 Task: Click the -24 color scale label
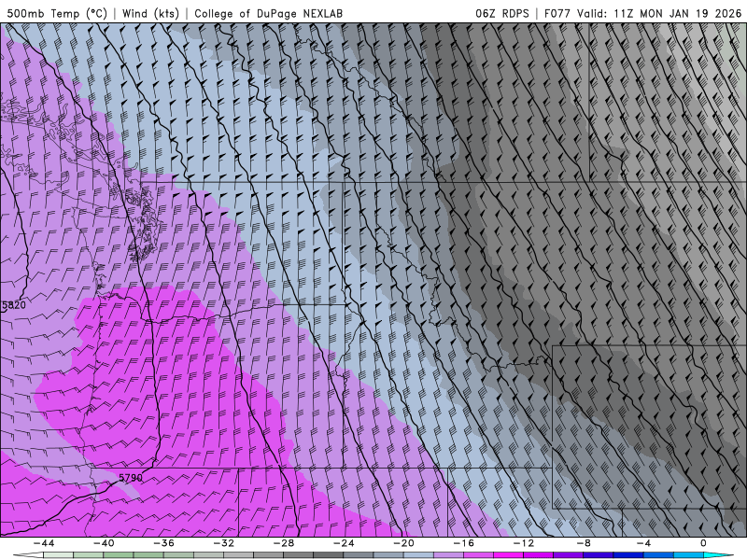coord(344,543)
